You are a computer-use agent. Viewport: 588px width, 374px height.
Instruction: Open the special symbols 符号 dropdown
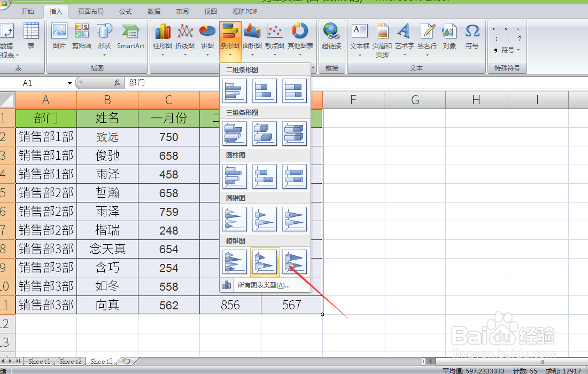[x=507, y=50]
